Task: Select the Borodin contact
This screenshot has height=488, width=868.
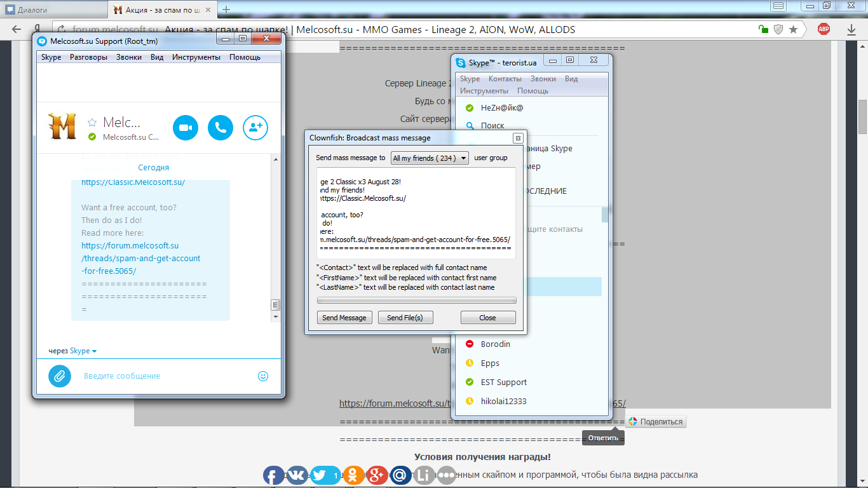Action: pyautogui.click(x=495, y=344)
